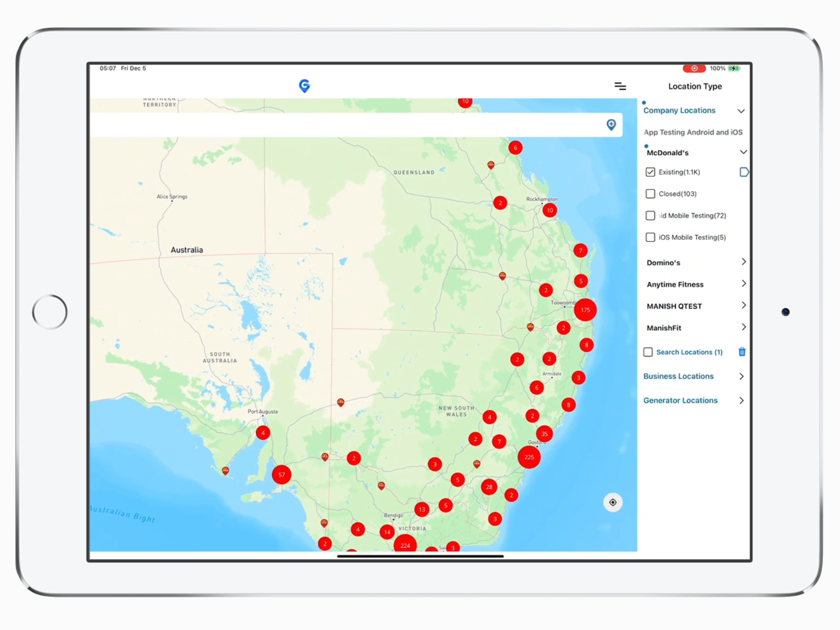Tap the 6 cluster in north Queensland
The image size is (840, 630).
[515, 147]
